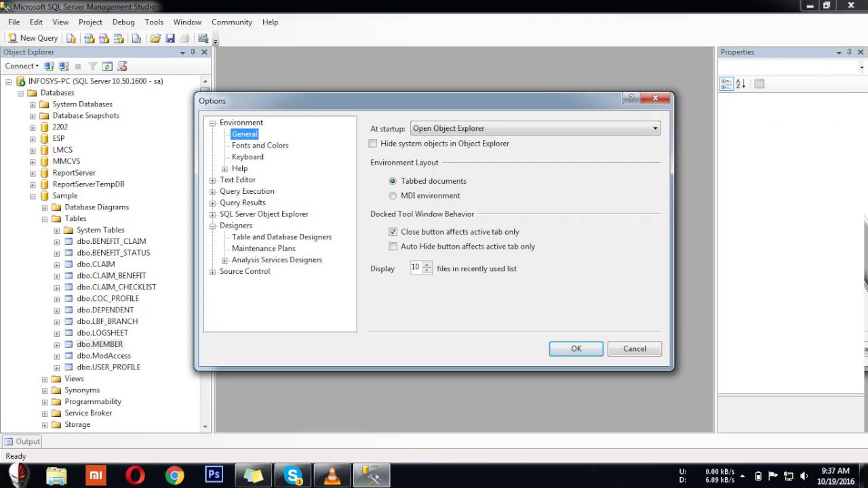The height and width of the screenshot is (488, 868).
Task: Click the Output window icon at the bottom
Action: coord(9,441)
